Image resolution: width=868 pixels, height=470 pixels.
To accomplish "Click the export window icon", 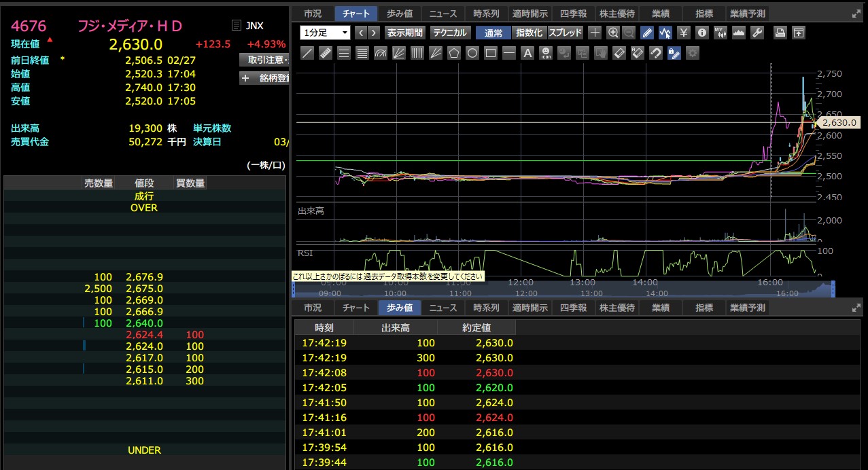I will (799, 33).
